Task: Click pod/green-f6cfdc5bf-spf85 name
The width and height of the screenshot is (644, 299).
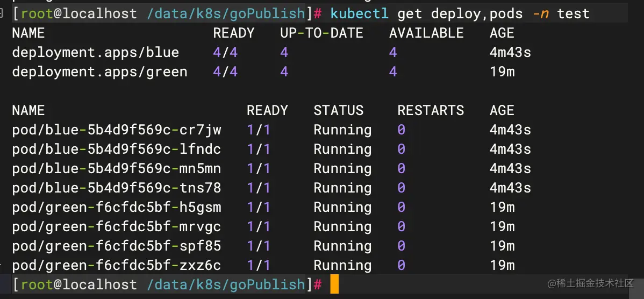Action: (x=117, y=246)
